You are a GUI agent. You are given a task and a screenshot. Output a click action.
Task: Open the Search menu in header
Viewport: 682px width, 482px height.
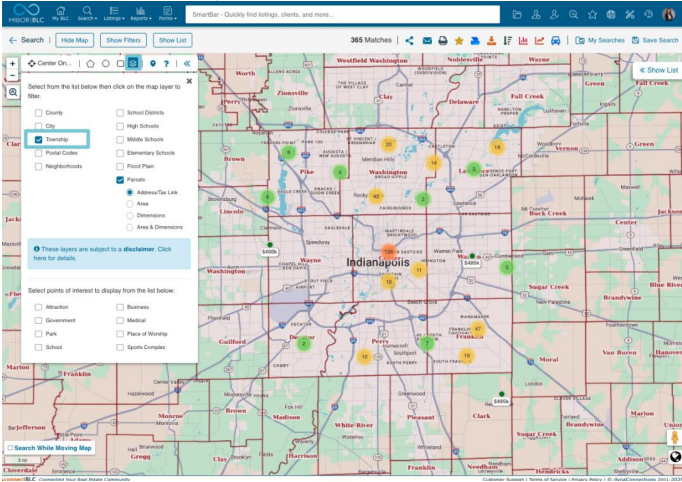(87, 14)
